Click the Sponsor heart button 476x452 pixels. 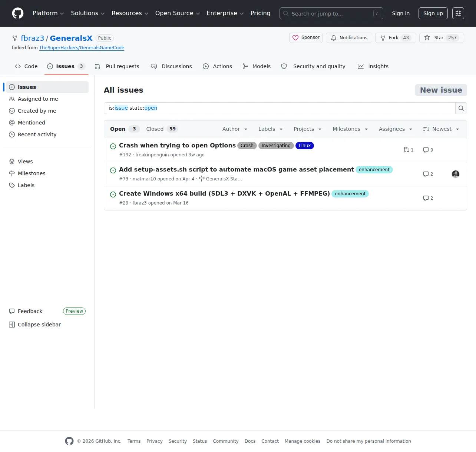pyautogui.click(x=306, y=38)
